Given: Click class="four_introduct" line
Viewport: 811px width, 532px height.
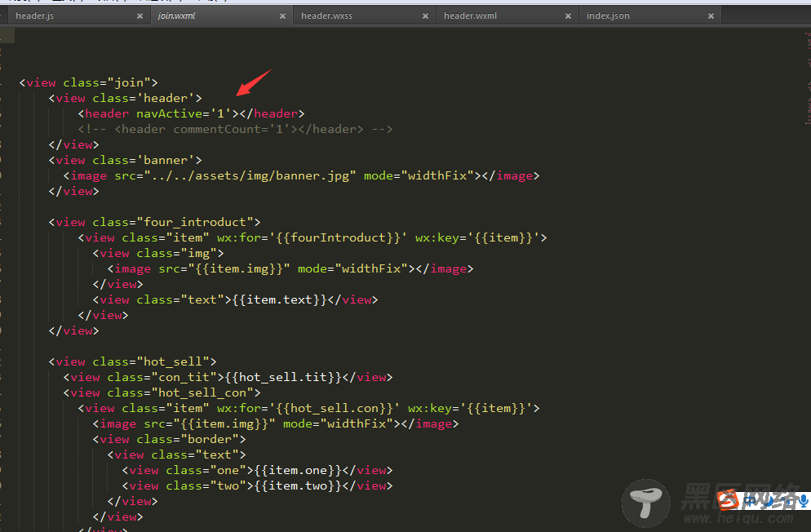Looking at the screenshot, I should pos(155,222).
